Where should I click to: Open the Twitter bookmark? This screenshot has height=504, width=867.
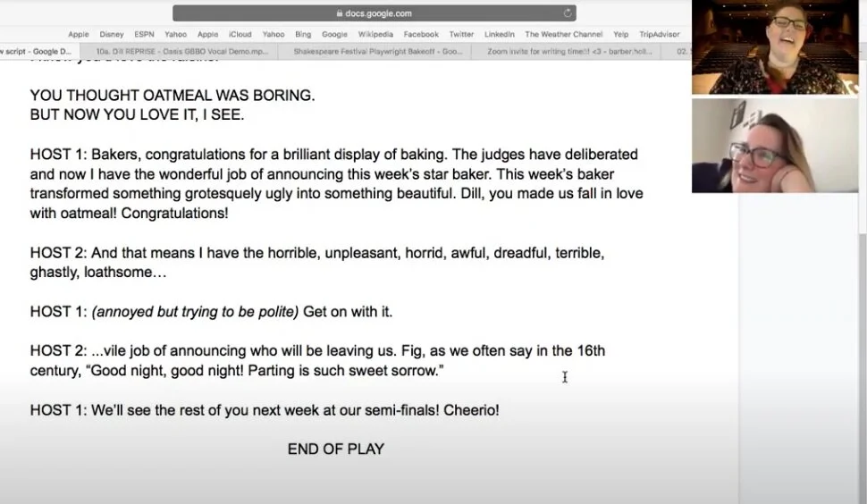pyautogui.click(x=461, y=34)
